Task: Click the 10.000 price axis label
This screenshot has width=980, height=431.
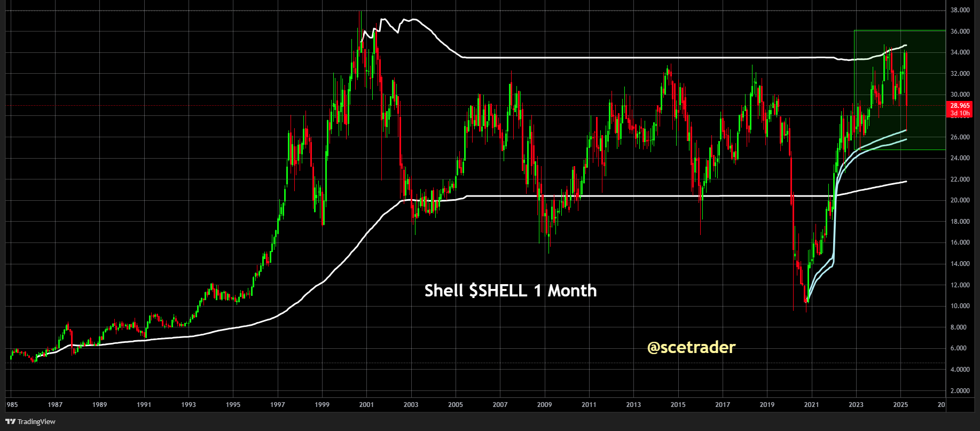Action: 960,306
